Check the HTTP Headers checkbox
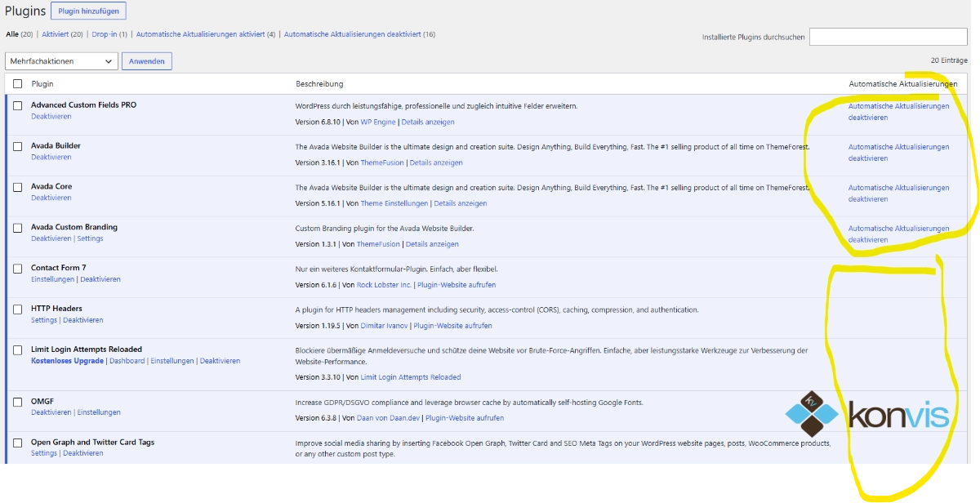 (17, 309)
